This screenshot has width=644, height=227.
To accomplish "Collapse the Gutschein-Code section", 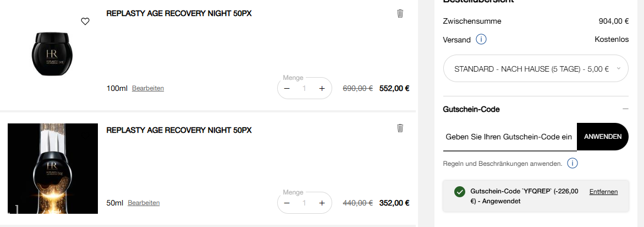I will pyautogui.click(x=625, y=110).
